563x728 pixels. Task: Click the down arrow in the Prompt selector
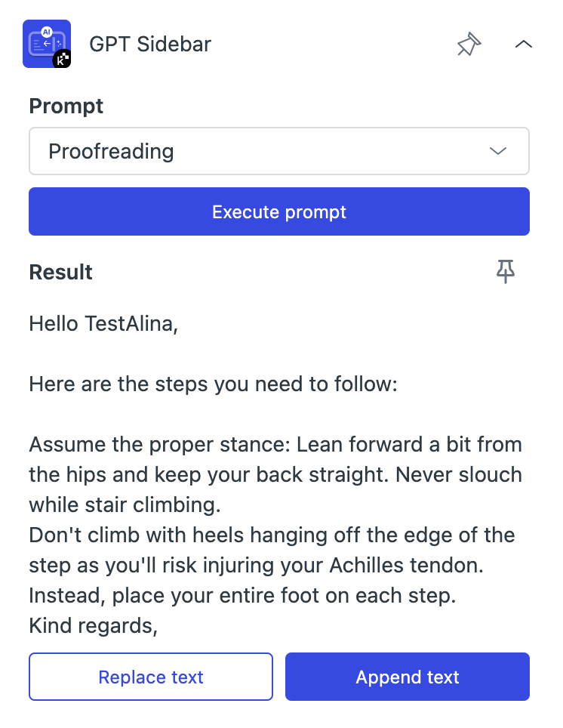497,151
